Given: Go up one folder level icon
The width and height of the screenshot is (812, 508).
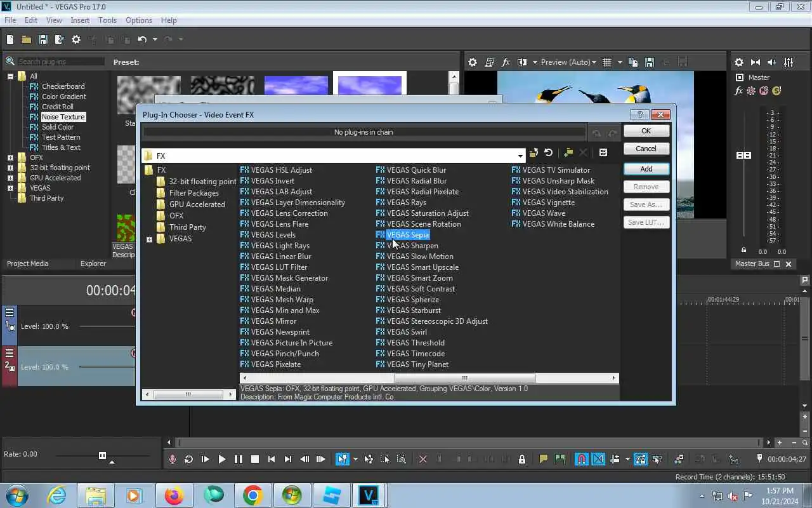Looking at the screenshot, I should 534,153.
